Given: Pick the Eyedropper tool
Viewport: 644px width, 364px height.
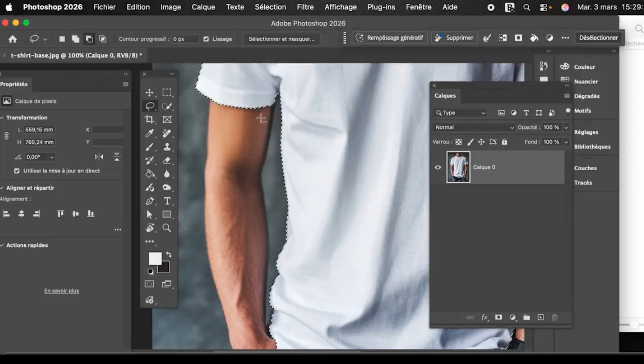Looking at the screenshot, I should point(149,133).
